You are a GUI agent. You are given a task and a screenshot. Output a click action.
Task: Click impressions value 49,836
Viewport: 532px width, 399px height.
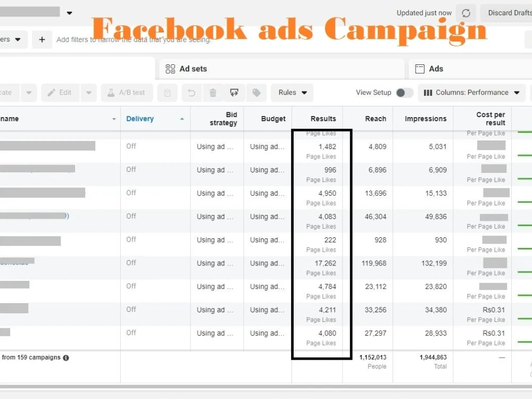[436, 217]
